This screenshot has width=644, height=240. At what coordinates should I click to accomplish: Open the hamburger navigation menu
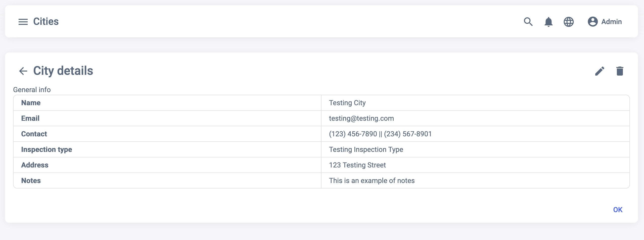pyautogui.click(x=23, y=22)
